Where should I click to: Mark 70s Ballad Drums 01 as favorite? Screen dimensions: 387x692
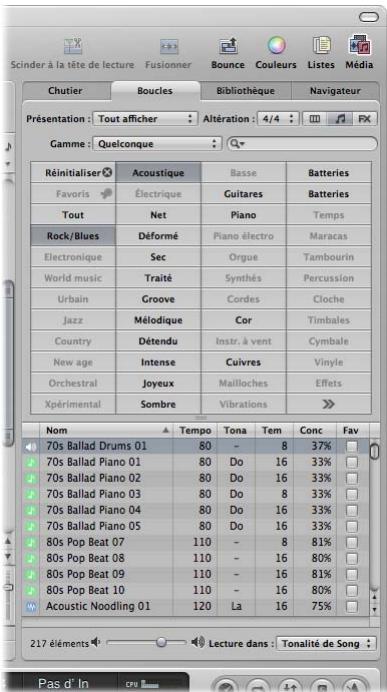coord(352,447)
